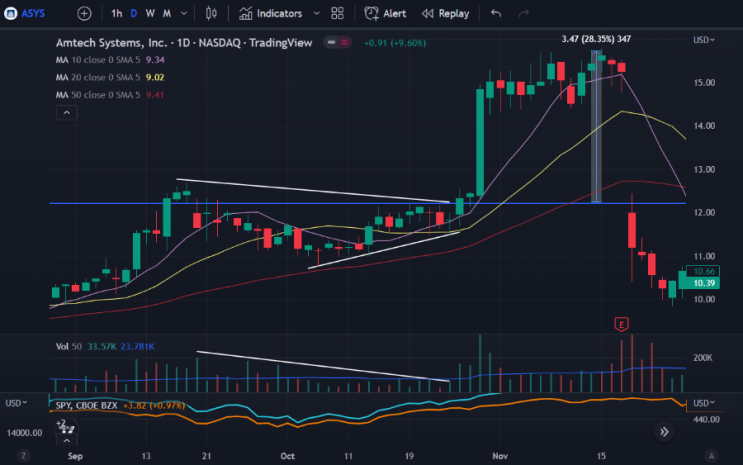Click the 9.34 MA 10 value
Viewport: 743px width, 465px height.
(155, 60)
